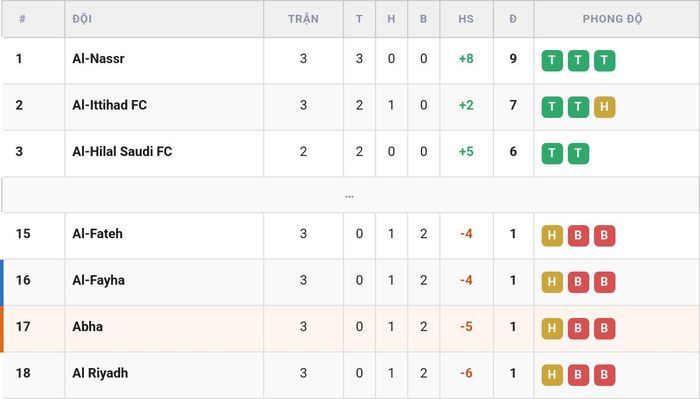This screenshot has height=399, width=700.
Task: Select the Abha team name
Action: pos(88,326)
